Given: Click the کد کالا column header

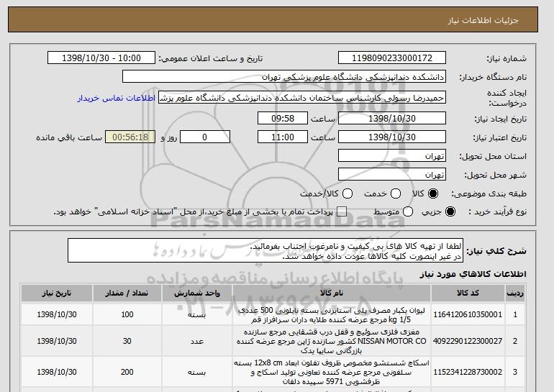Looking at the screenshot, I should (x=468, y=293).
